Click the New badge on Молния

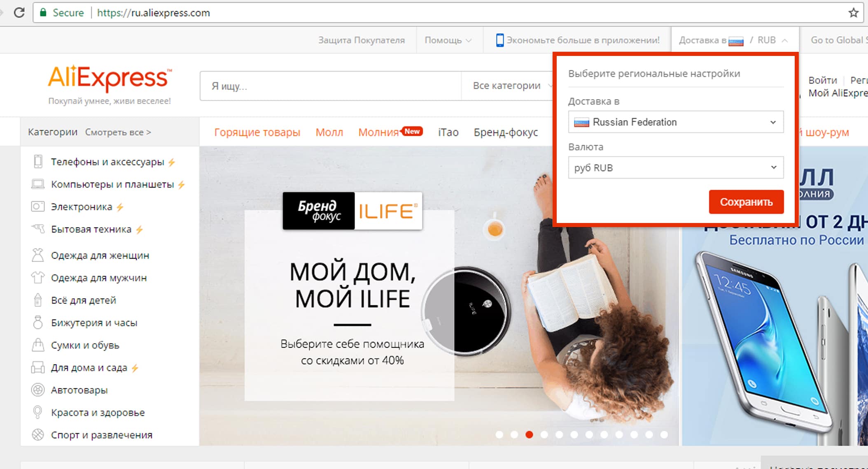412,131
